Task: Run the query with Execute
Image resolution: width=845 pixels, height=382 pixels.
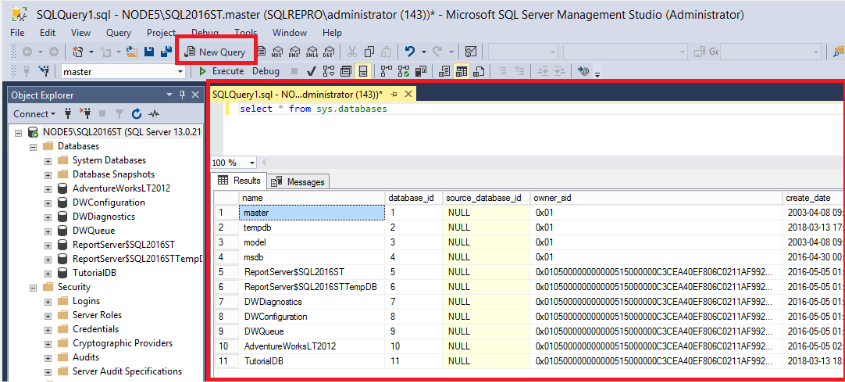Action: (x=222, y=71)
